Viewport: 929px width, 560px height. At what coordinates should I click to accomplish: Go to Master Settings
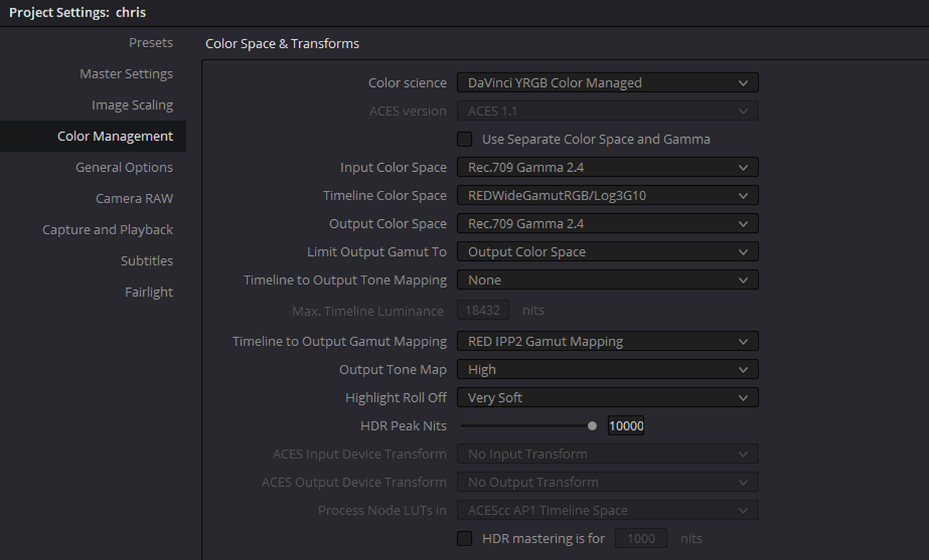click(x=126, y=74)
